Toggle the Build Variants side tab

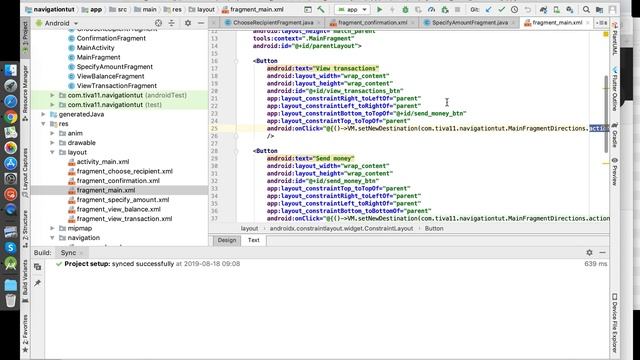coord(25,281)
